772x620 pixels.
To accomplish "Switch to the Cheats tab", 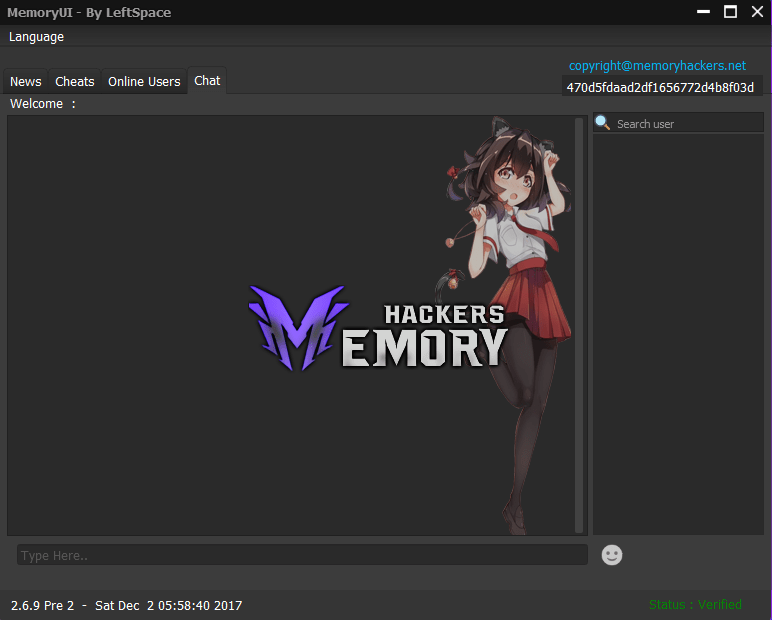I will click(x=74, y=81).
